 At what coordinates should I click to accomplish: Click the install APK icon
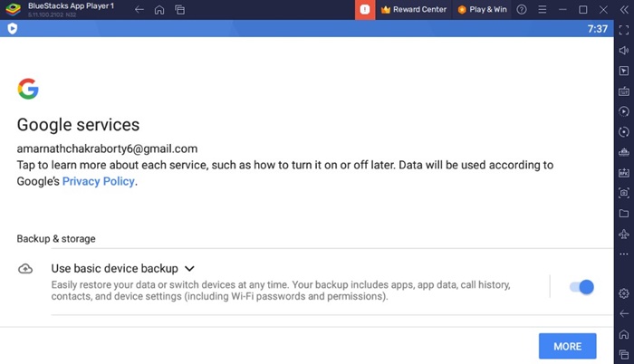[x=624, y=173]
